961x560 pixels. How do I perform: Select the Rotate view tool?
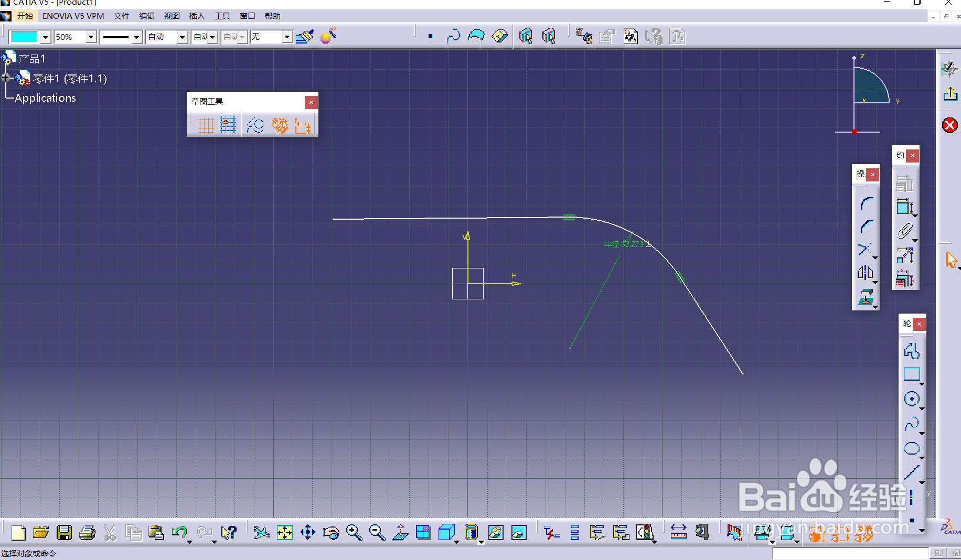(x=331, y=533)
